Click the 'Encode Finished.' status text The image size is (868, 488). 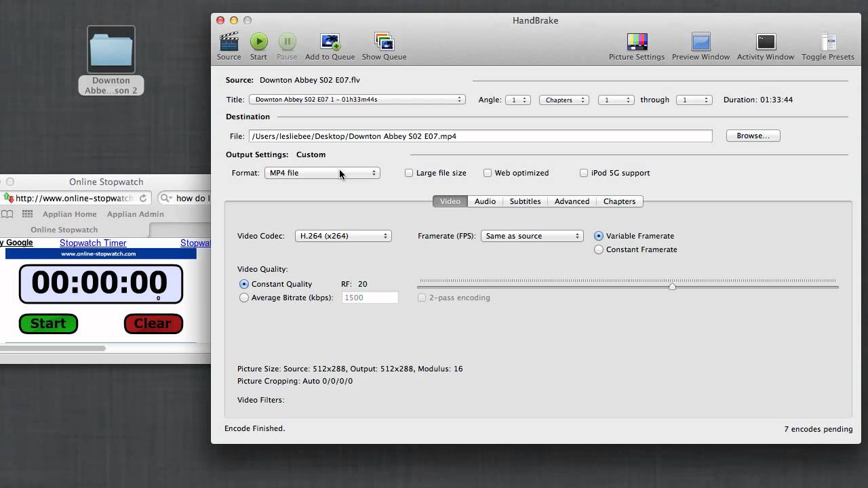(255, 428)
